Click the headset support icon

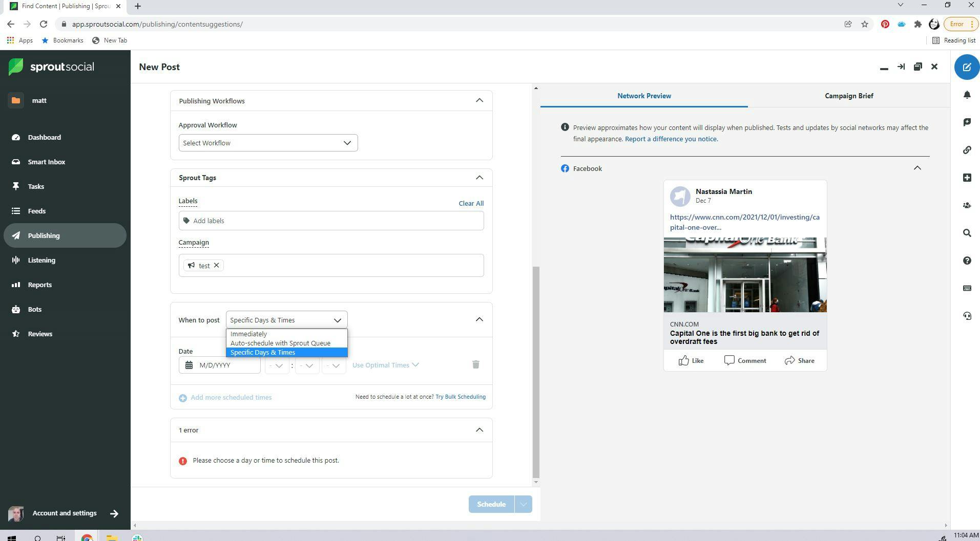967,316
